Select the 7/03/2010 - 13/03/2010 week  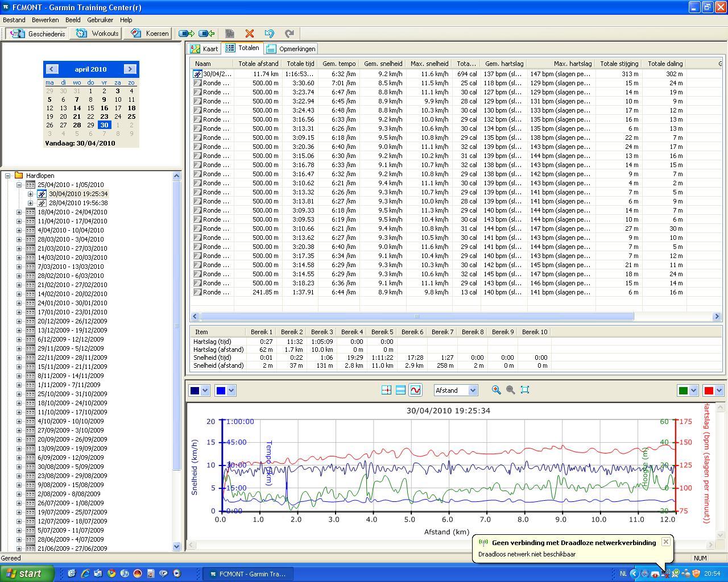pos(71,267)
